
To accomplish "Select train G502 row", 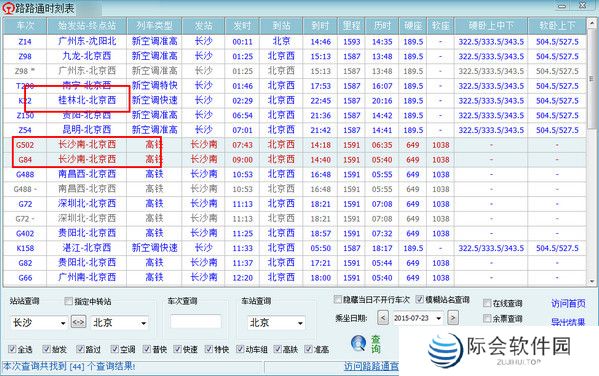I will [x=294, y=145].
